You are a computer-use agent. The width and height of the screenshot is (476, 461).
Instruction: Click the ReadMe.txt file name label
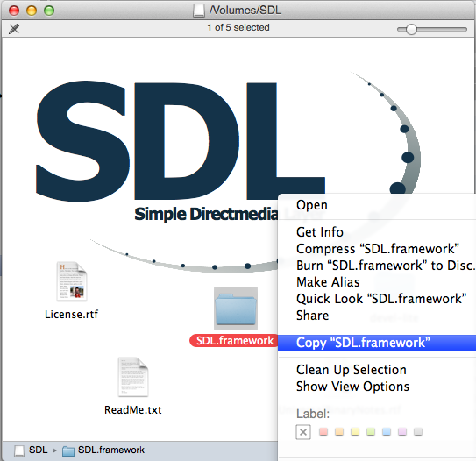click(133, 410)
